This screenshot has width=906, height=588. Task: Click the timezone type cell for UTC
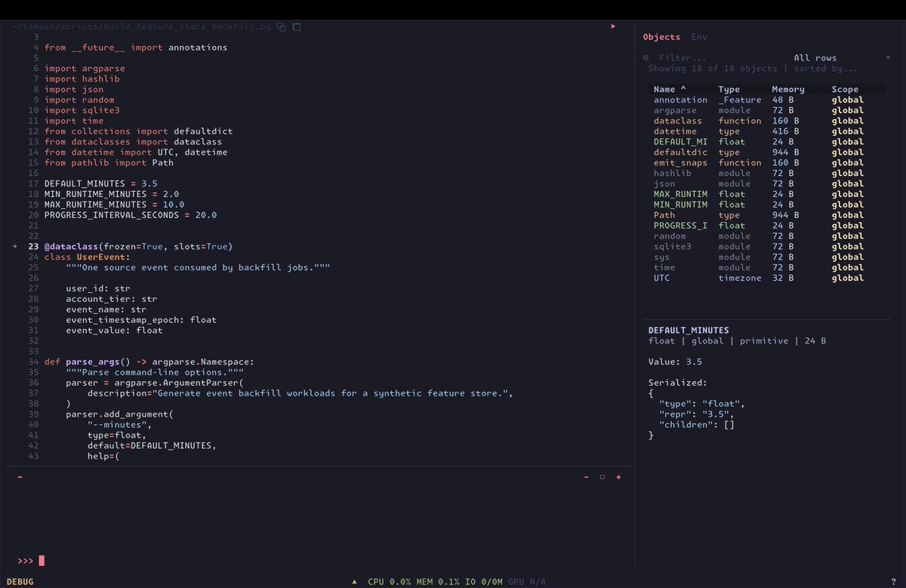[x=740, y=278]
